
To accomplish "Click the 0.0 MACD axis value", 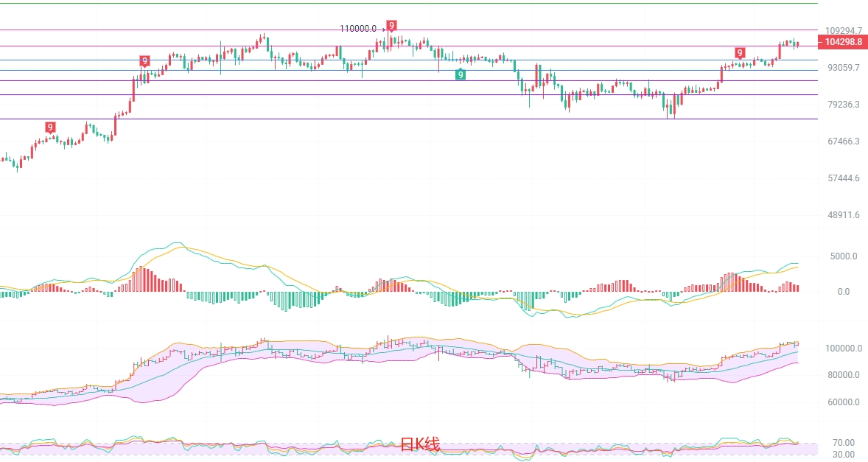I will [843, 292].
